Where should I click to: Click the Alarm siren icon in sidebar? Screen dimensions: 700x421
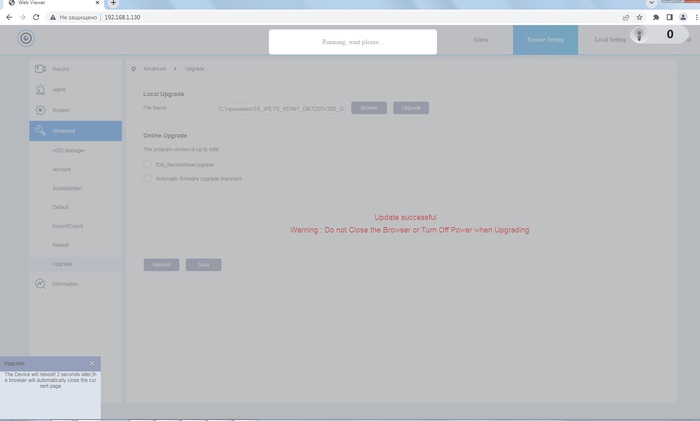point(40,90)
